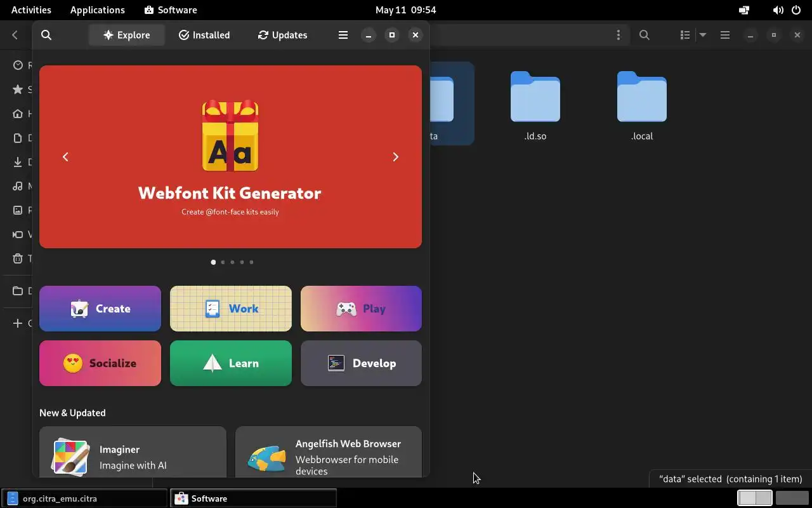Image resolution: width=812 pixels, height=508 pixels.
Task: Open the Software app menu in top bar
Action: [x=171, y=10]
